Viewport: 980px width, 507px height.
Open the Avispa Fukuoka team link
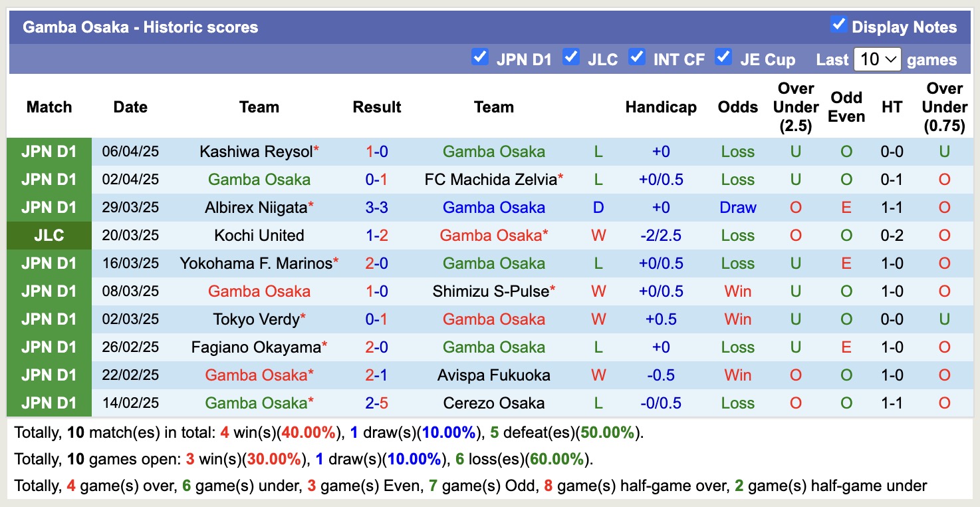(494, 375)
